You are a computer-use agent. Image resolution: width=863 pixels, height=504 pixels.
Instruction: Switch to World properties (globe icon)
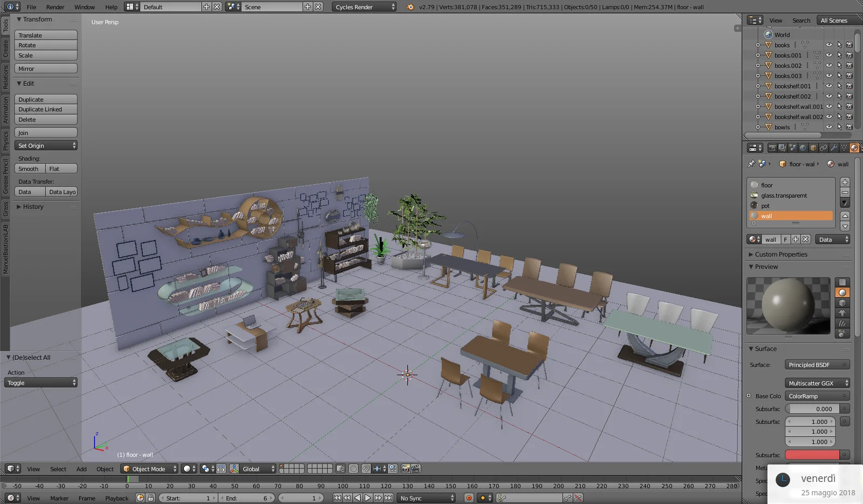[x=803, y=147]
